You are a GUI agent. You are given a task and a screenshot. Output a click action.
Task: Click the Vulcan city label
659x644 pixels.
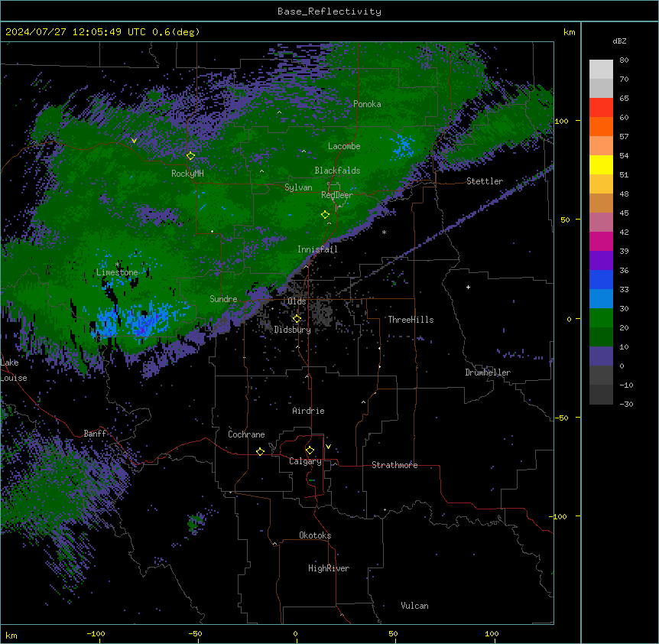click(x=415, y=606)
